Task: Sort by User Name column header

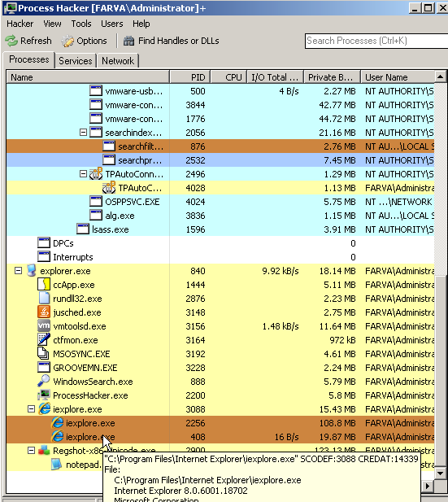Action: (398, 77)
